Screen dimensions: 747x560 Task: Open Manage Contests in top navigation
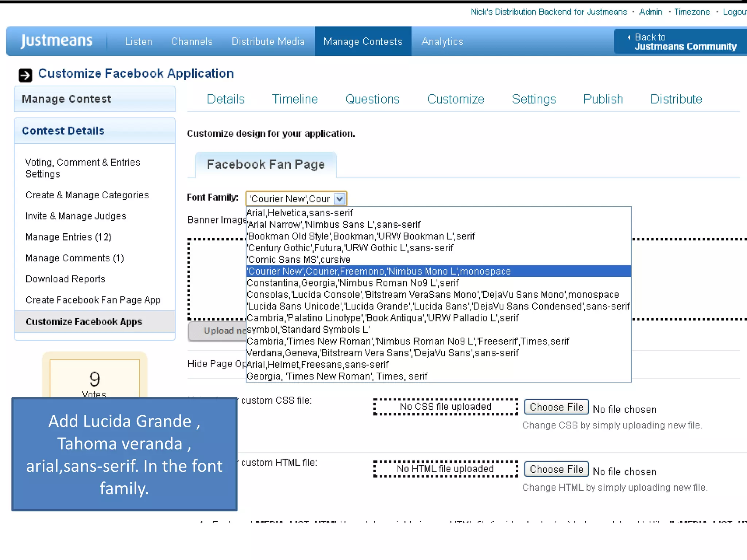(363, 42)
